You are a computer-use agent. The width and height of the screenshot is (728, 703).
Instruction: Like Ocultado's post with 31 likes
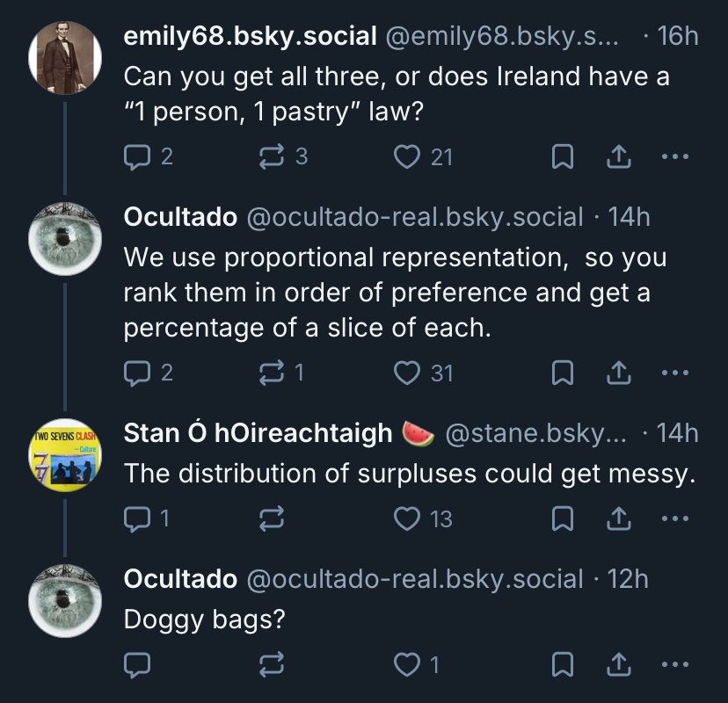point(407,373)
